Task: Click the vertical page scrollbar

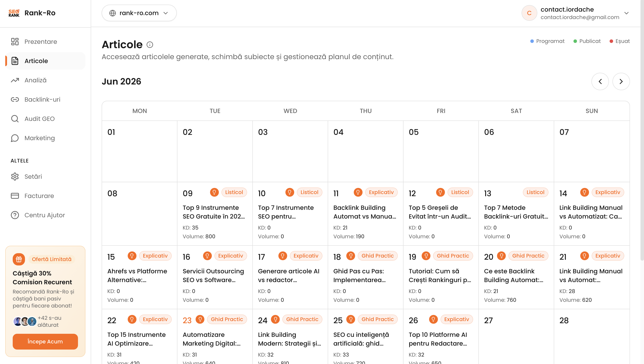Action: tap(642, 130)
